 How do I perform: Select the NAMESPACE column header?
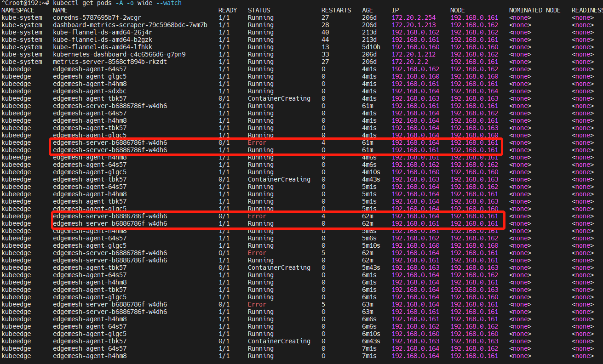pos(18,10)
